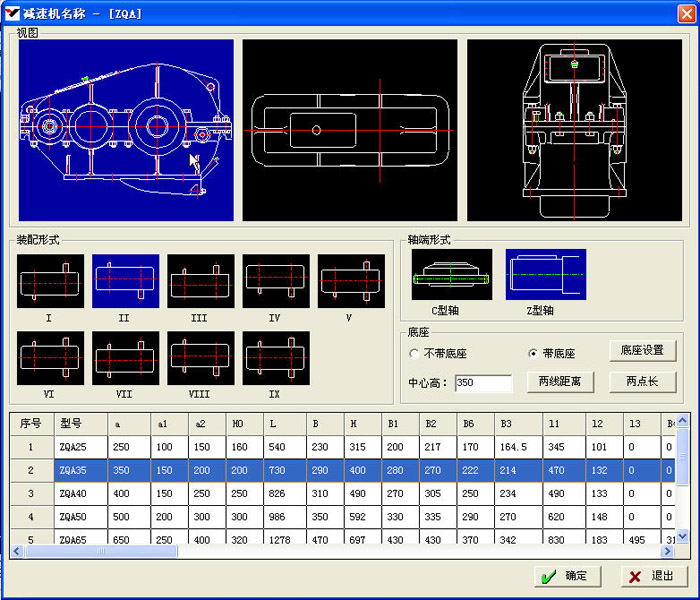Click the 底座设置 button

coord(642,350)
